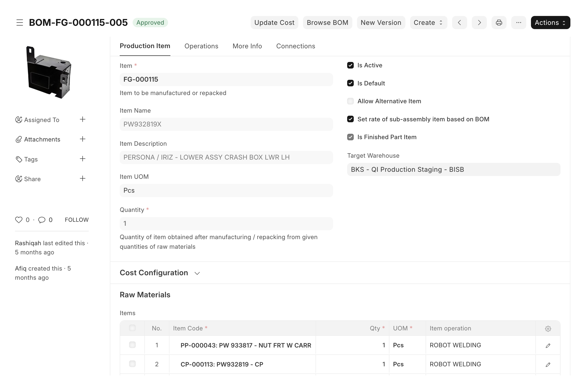
Task: Click the crash box product image thumbnail
Action: point(49,72)
